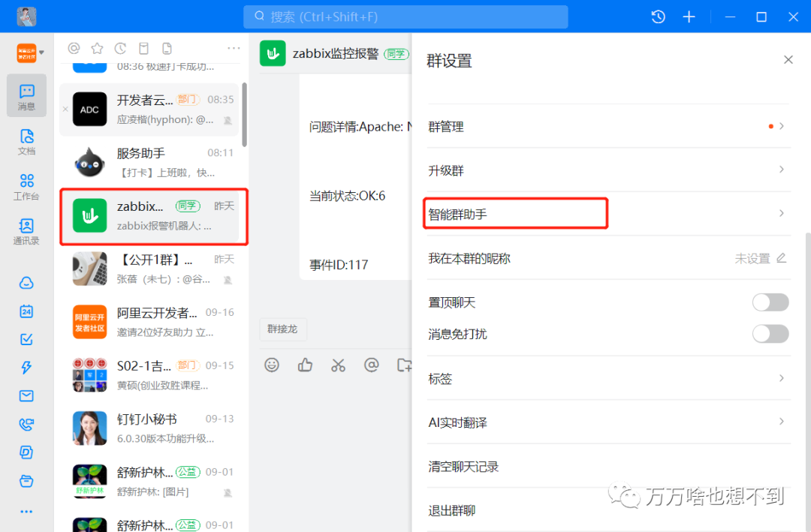Image resolution: width=811 pixels, height=532 pixels.
Task: Open the 开发者云 ADC conversation
Action: point(149,110)
